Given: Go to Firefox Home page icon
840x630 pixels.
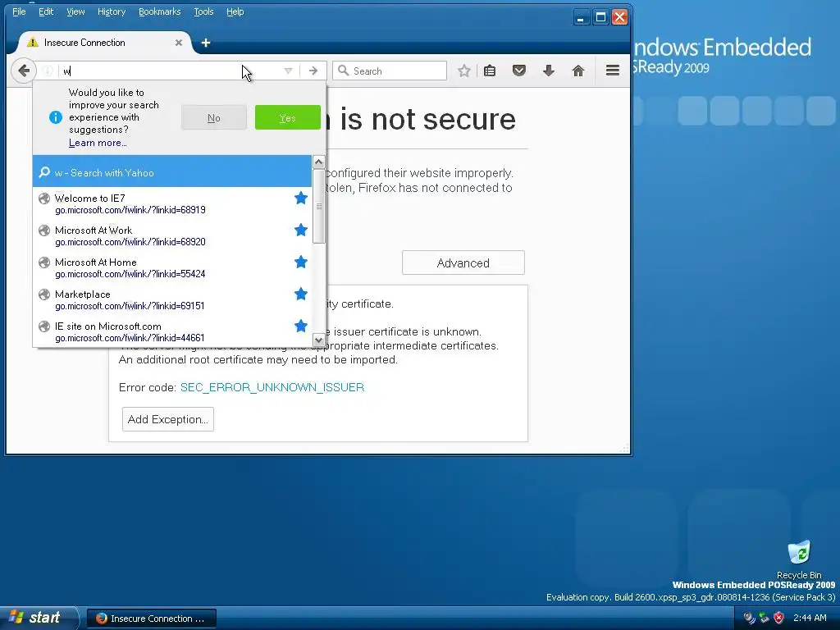Looking at the screenshot, I should [x=578, y=71].
